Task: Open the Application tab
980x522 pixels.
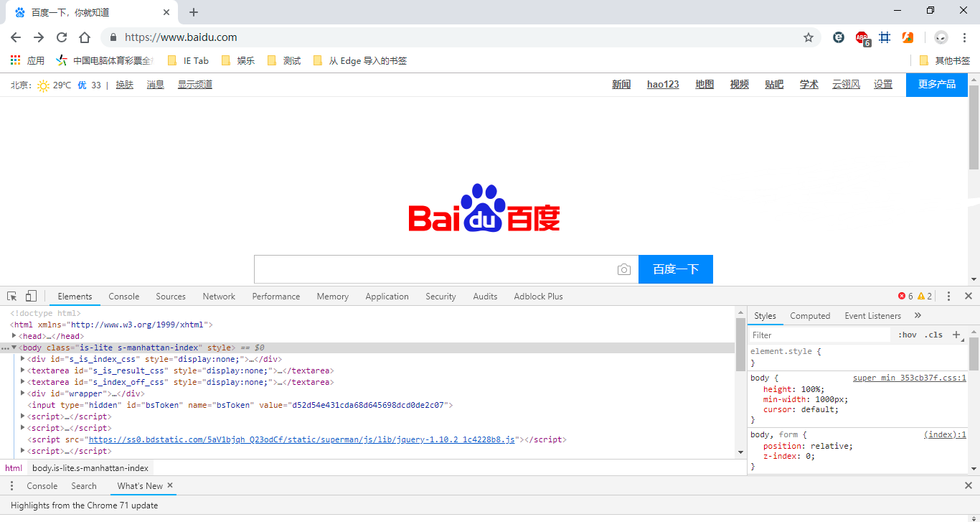Action: (387, 296)
